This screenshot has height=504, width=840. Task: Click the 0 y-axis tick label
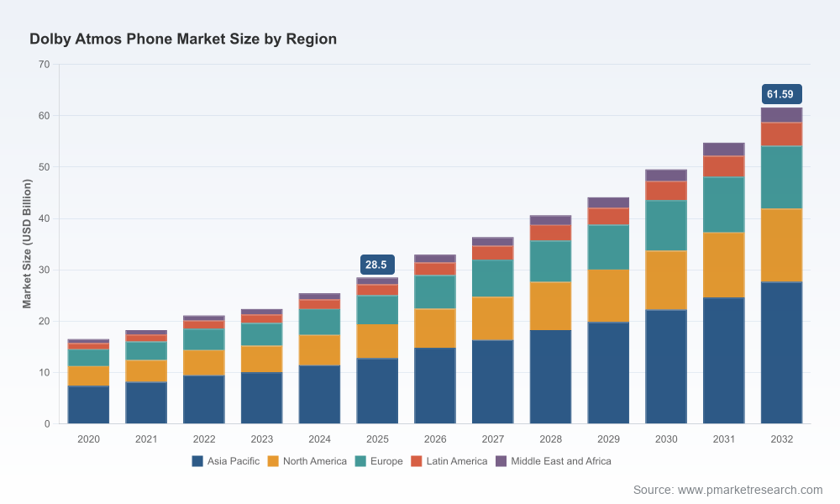47,424
